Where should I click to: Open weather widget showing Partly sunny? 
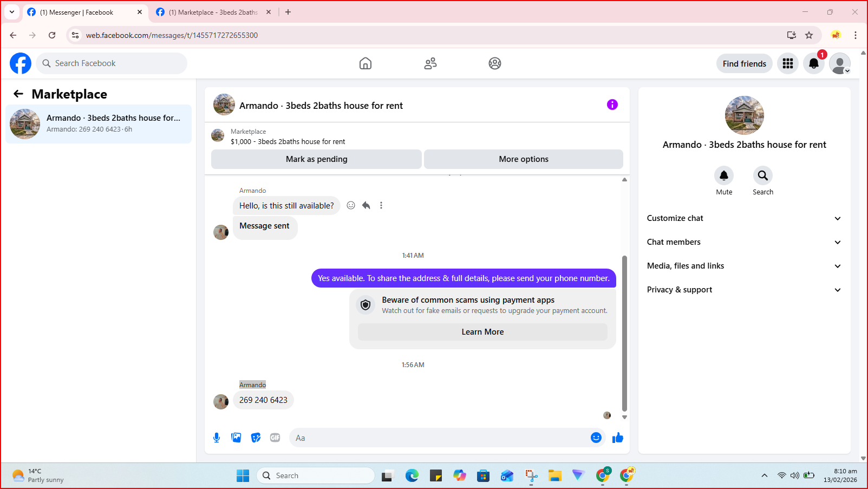[x=38, y=475]
